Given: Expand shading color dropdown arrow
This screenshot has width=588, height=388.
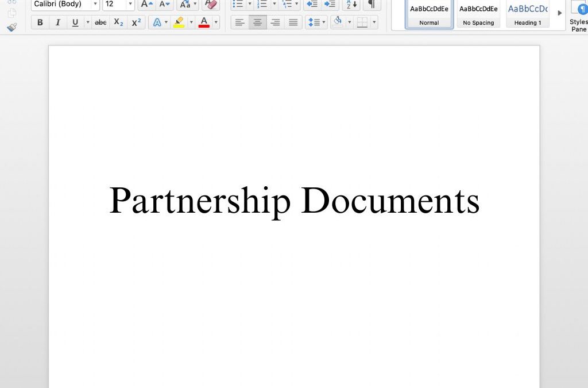Looking at the screenshot, I should [x=350, y=22].
